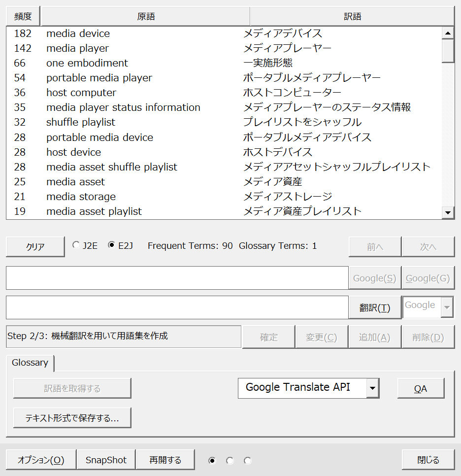Click the 原語 column header
Screen dimensions: 461x476
[146, 16]
